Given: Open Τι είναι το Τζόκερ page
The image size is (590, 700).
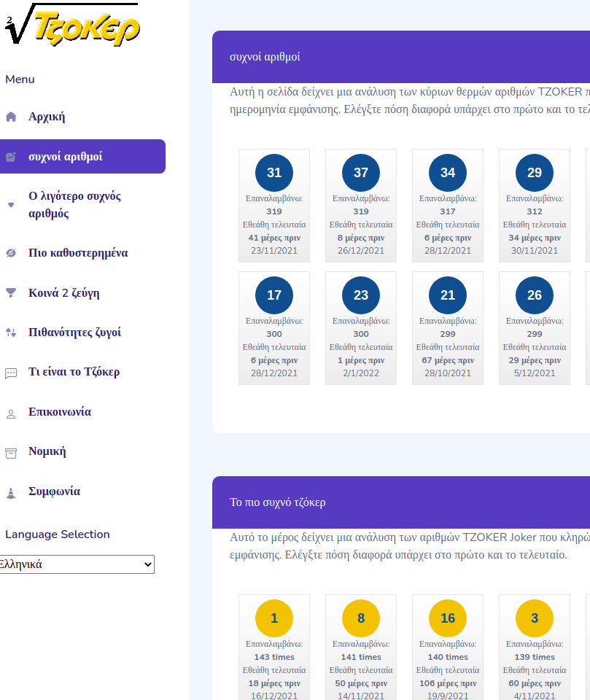Looking at the screenshot, I should (x=74, y=371).
